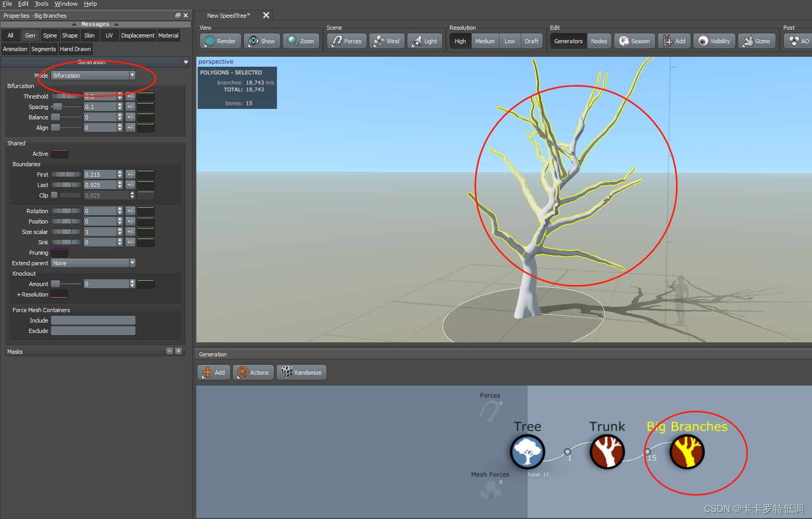
Task: Float the Properties panel
Action: pyautogui.click(x=178, y=16)
